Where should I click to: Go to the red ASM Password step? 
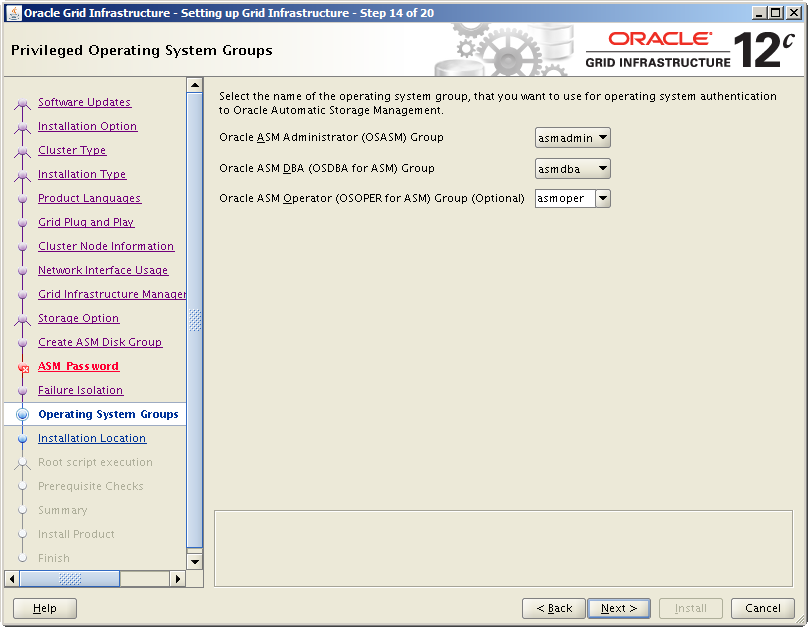coord(78,366)
